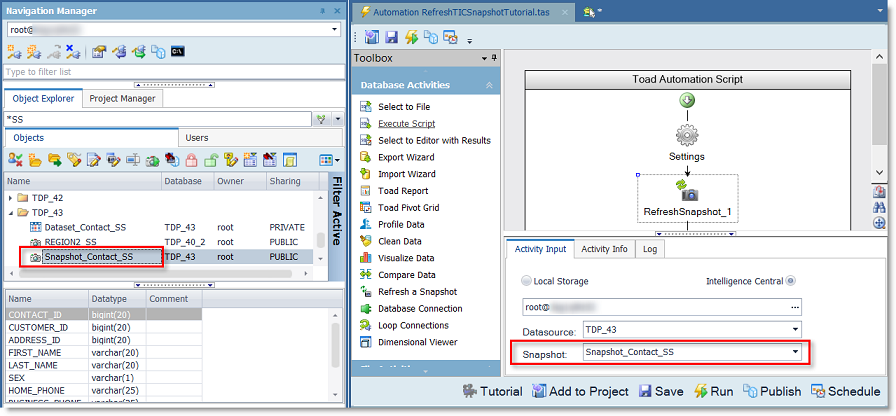
Task: Toggle the Toolbox pin icon
Action: pyautogui.click(x=494, y=58)
